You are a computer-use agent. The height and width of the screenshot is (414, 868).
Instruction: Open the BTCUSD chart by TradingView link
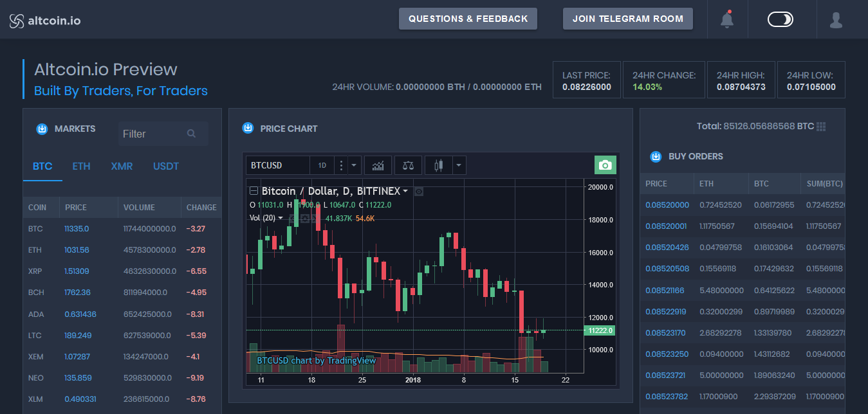point(316,361)
